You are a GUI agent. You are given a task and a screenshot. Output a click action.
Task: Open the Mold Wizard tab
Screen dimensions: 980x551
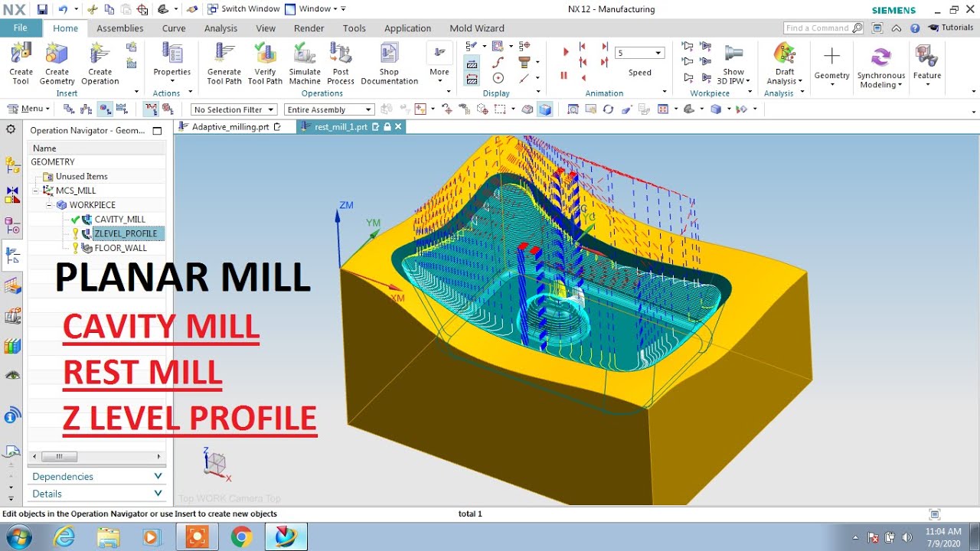point(477,28)
